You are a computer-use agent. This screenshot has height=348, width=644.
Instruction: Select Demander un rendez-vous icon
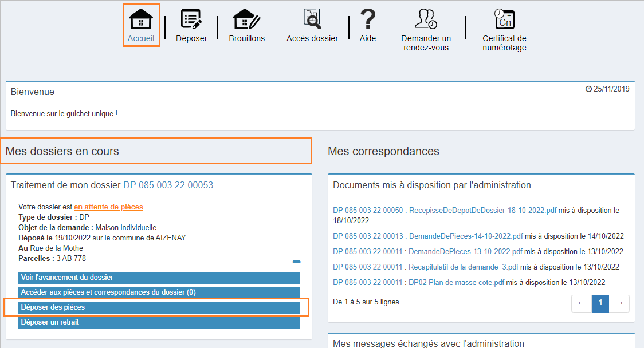(x=426, y=19)
